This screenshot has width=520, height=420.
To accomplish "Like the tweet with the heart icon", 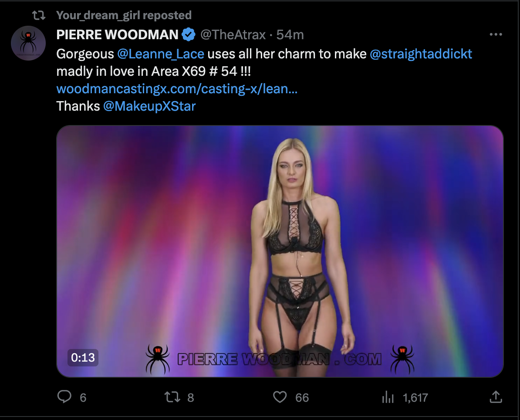I will [x=280, y=397].
